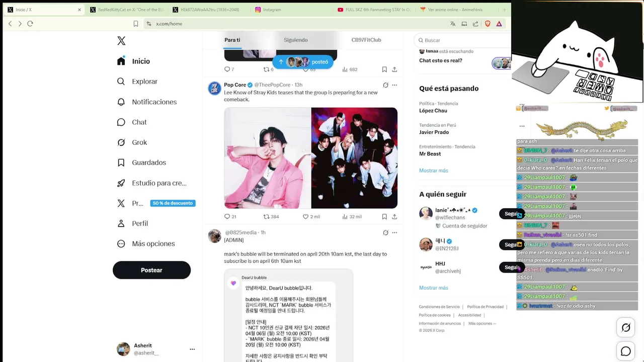Open more options for López Chau trend
Viewport: 644px width, 362px height.
[522, 105]
